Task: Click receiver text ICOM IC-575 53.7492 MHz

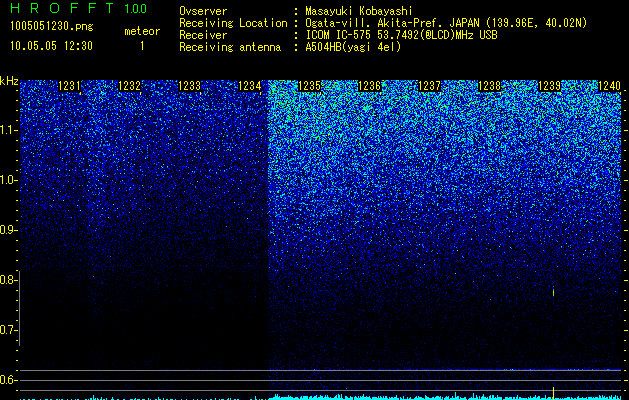Action: click(x=401, y=35)
